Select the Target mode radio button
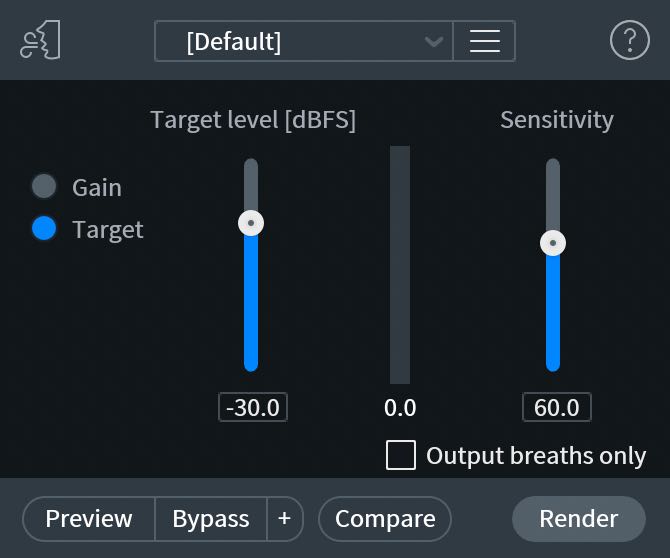This screenshot has height=558, width=670. (44, 229)
